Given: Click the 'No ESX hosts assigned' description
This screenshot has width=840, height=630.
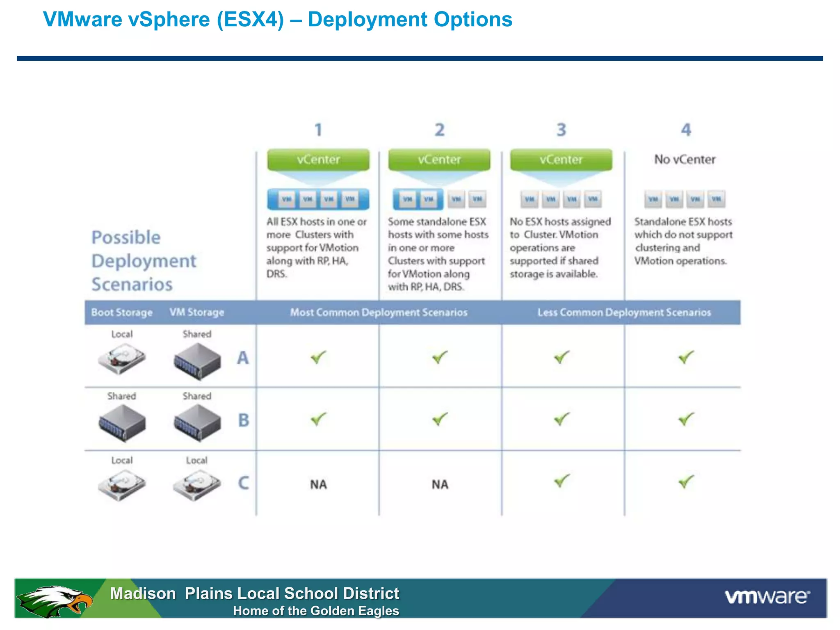Looking at the screenshot, I should pos(560,248).
